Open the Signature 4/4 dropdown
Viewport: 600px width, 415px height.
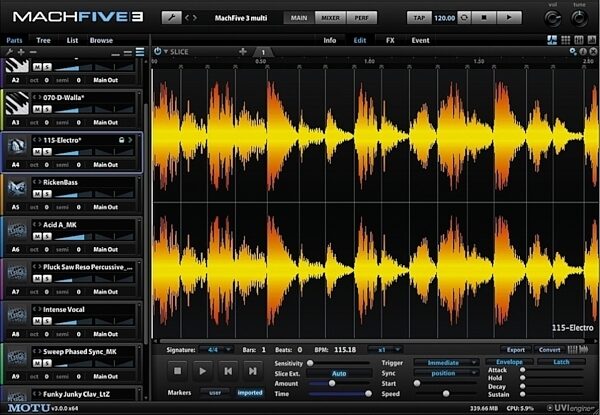[x=215, y=350]
